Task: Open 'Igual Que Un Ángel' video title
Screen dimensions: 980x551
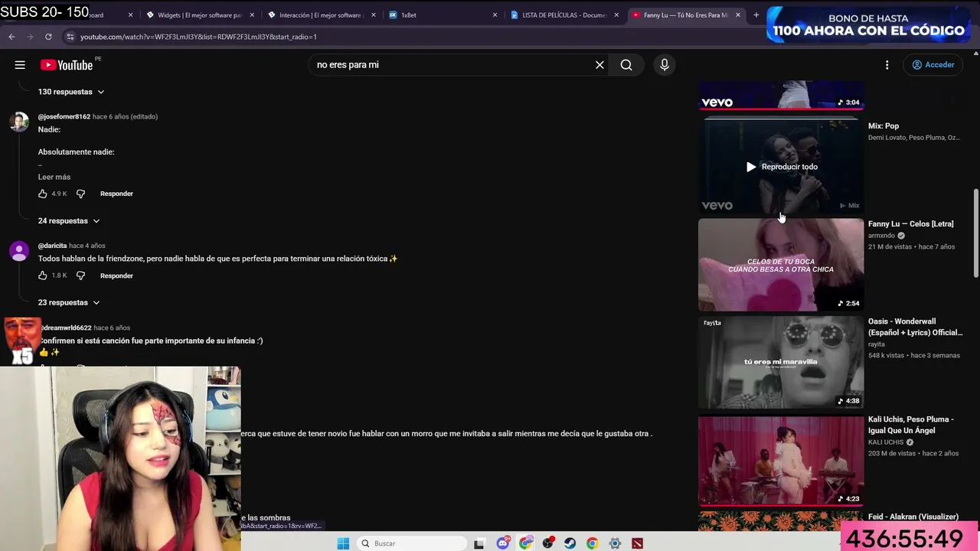Action: 911,425
